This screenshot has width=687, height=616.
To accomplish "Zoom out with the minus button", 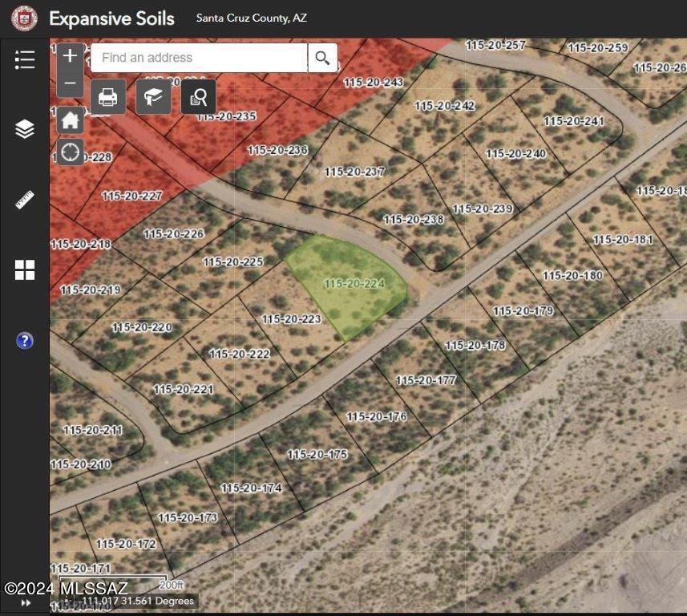I will pos(70,83).
